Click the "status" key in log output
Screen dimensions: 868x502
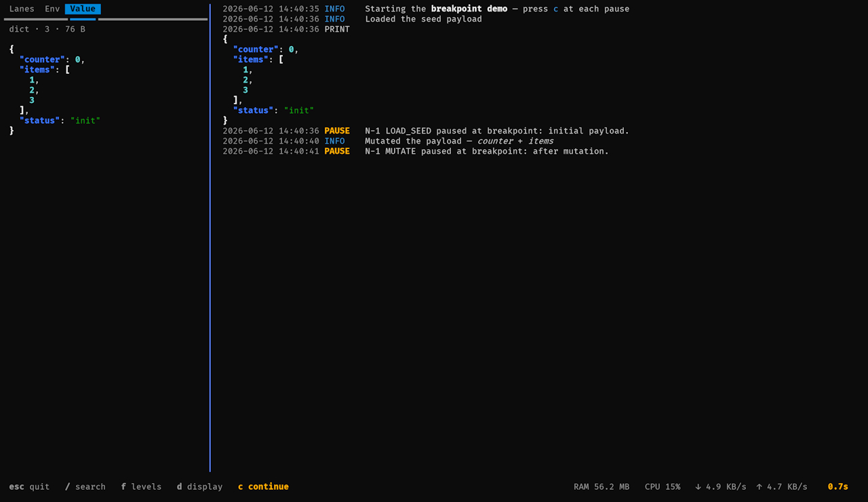(253, 110)
